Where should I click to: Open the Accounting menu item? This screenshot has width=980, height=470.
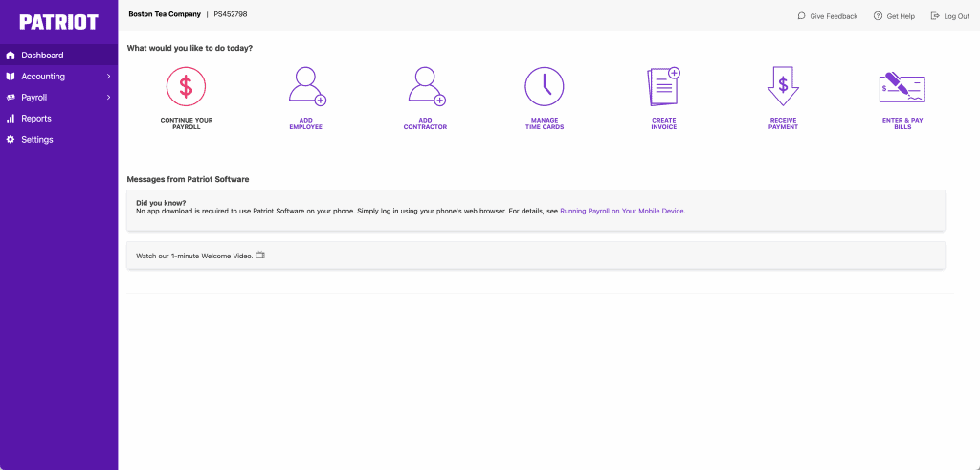(58, 77)
